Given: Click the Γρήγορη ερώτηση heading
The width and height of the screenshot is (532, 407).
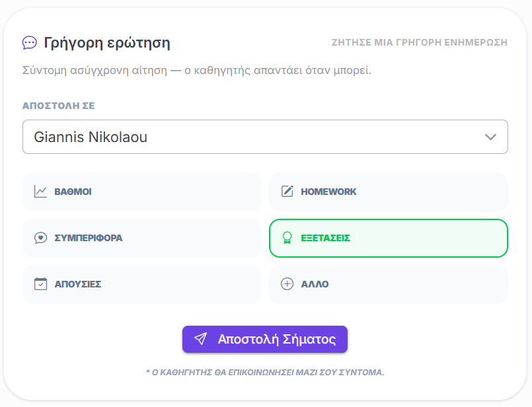Looking at the screenshot, I should coord(107,43).
